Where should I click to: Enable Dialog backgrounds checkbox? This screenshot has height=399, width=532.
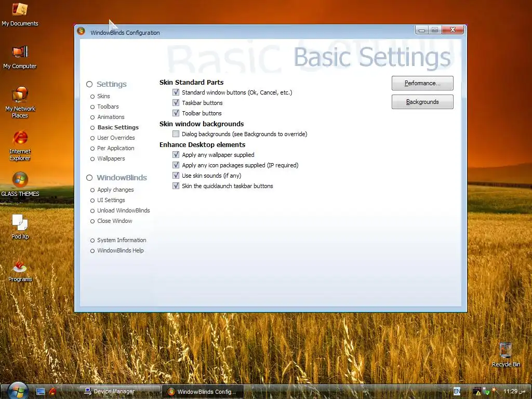176,134
